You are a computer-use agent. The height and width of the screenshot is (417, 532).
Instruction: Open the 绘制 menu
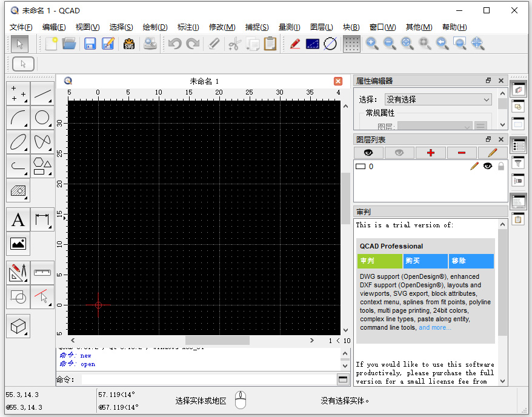click(155, 27)
